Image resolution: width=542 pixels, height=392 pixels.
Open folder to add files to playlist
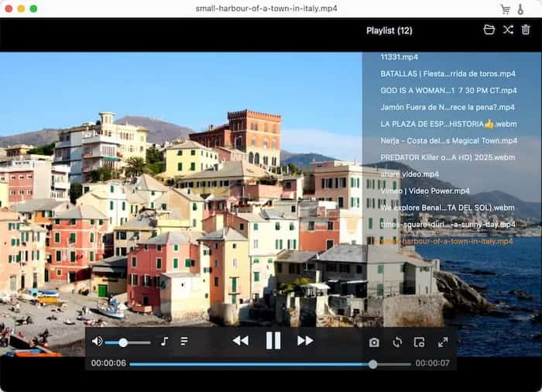[x=489, y=29]
